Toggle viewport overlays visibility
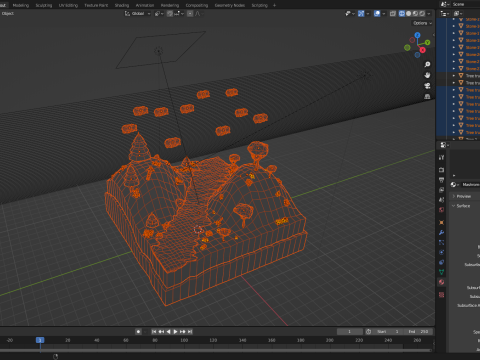 click(x=377, y=14)
